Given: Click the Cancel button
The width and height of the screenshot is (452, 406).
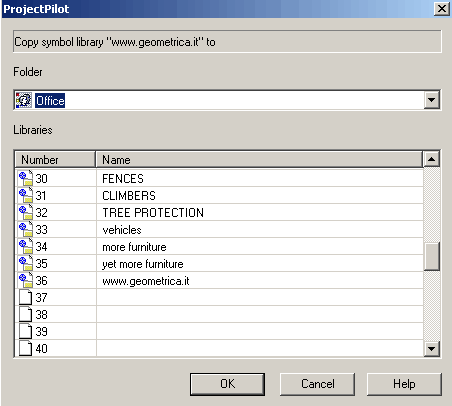Looking at the screenshot, I should (317, 384).
